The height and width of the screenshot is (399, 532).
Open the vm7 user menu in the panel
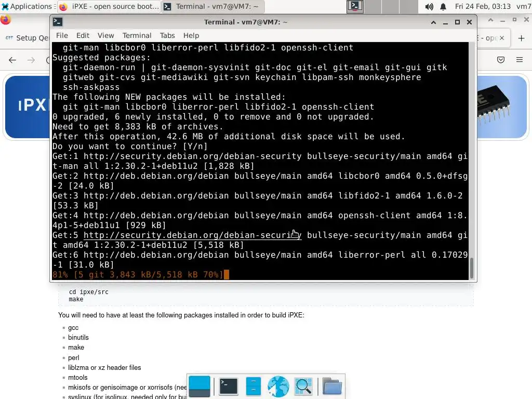coord(524,6)
